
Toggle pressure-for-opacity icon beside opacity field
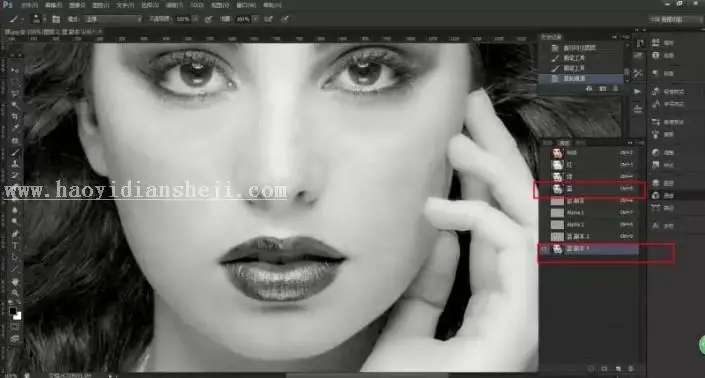tap(208, 19)
